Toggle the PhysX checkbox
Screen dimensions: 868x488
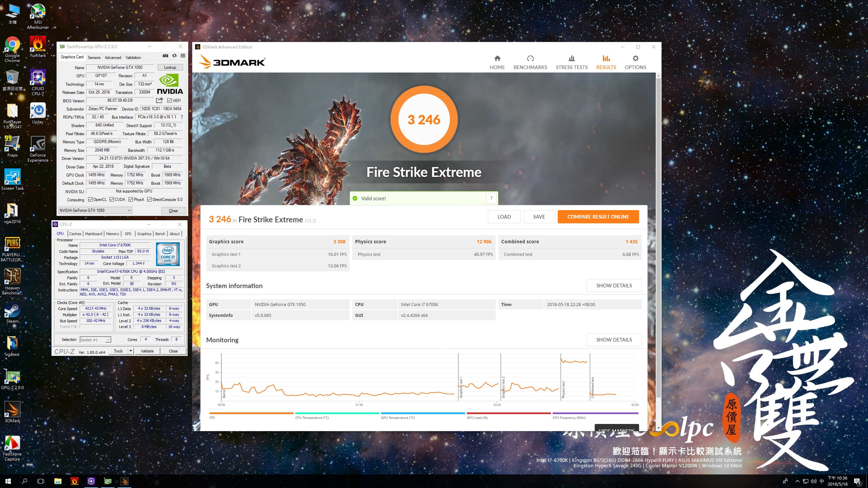131,200
